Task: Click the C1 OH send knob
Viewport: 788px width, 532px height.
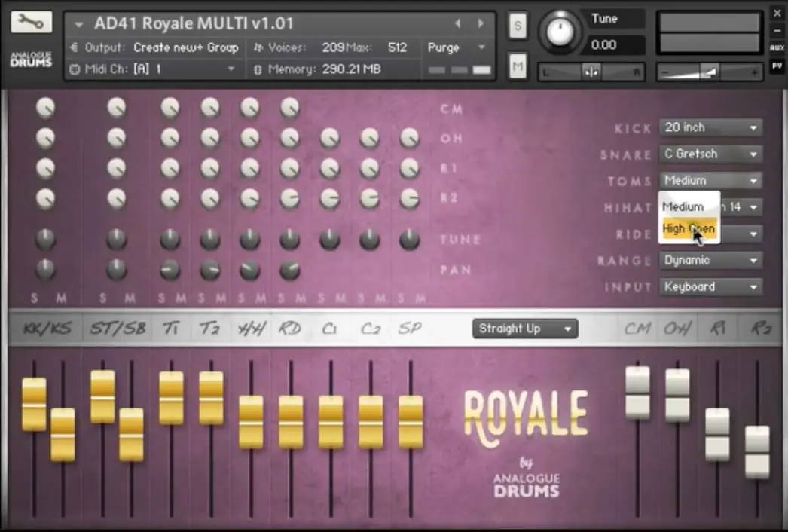Action: point(330,138)
